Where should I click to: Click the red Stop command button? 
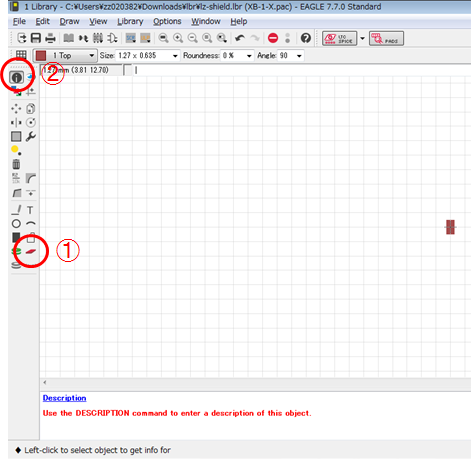[x=273, y=38]
